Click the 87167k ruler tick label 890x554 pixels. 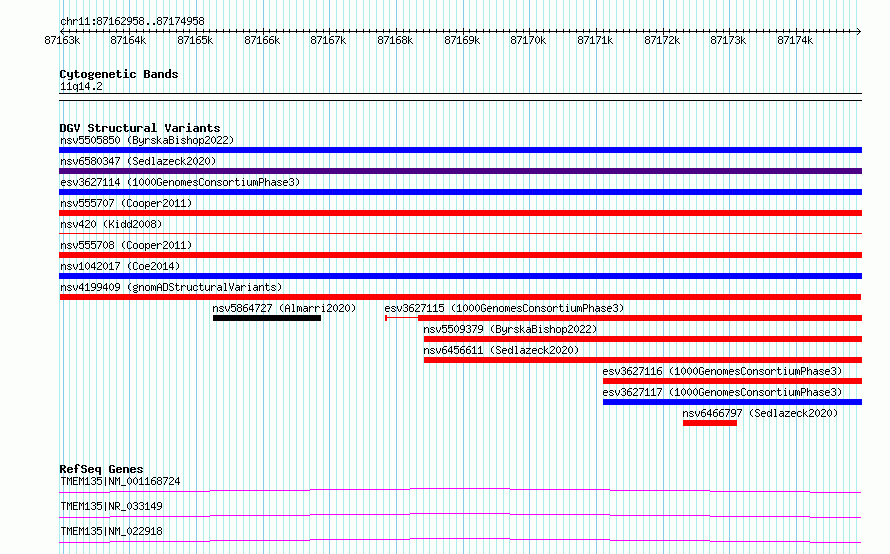(328, 40)
